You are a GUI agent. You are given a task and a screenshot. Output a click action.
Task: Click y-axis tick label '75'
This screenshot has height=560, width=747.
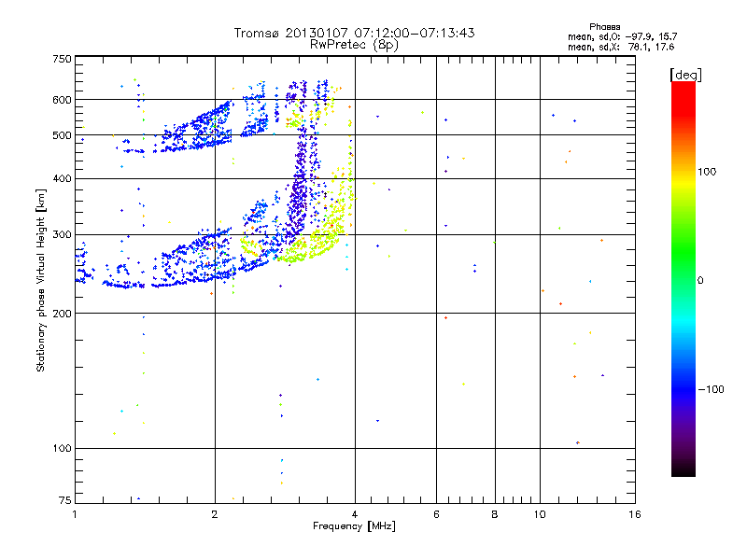coord(65,500)
